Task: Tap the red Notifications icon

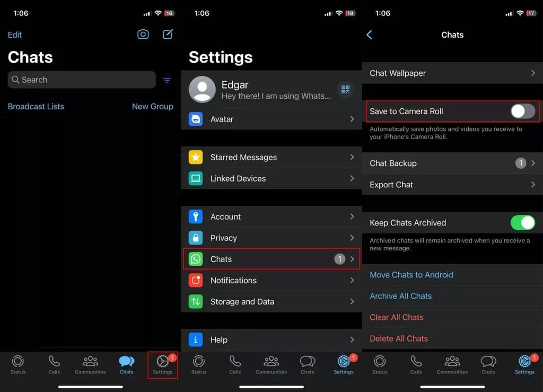Action: 196,280
